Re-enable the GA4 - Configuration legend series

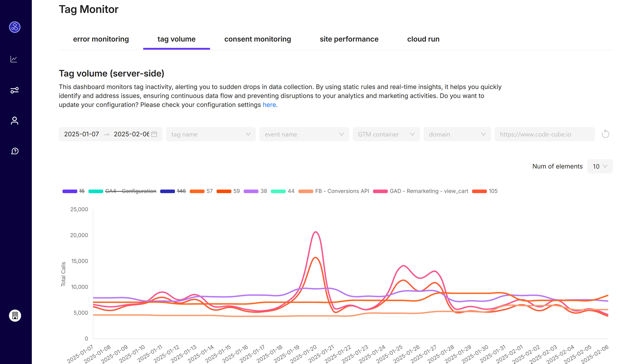130,191
